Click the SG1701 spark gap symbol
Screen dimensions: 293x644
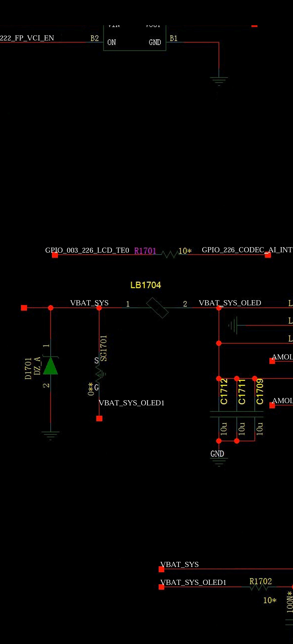[x=100, y=374]
